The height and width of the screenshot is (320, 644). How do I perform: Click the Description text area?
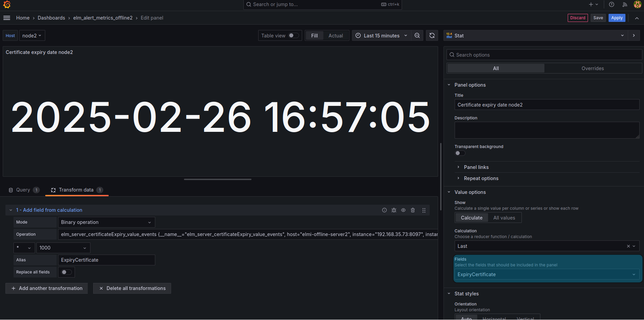point(547,130)
